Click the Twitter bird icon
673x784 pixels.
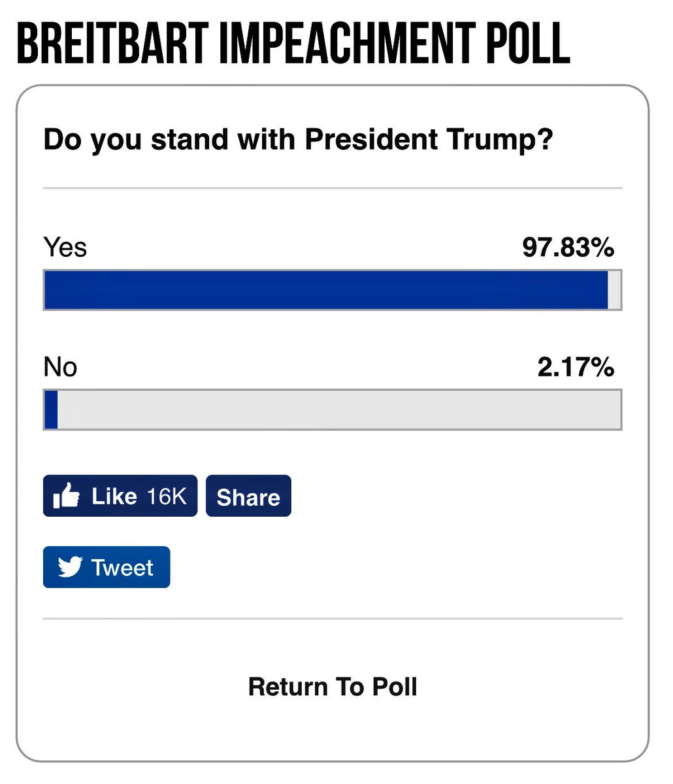coord(70,567)
